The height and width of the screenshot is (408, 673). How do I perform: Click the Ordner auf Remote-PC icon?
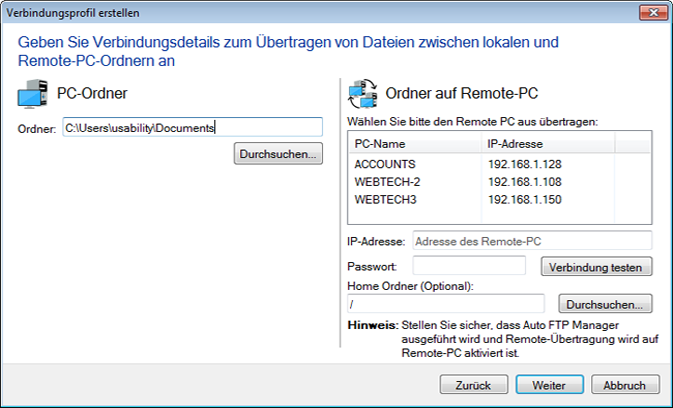(361, 94)
